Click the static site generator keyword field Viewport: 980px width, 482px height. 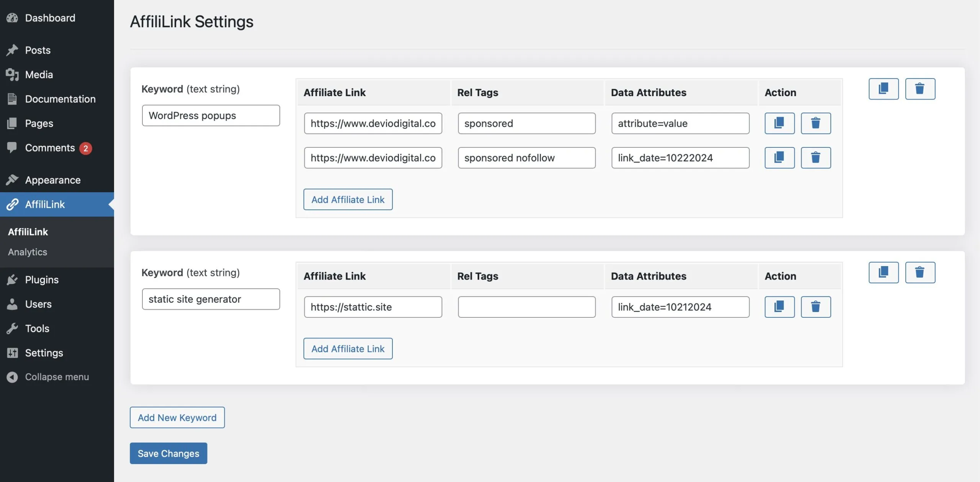(x=211, y=299)
